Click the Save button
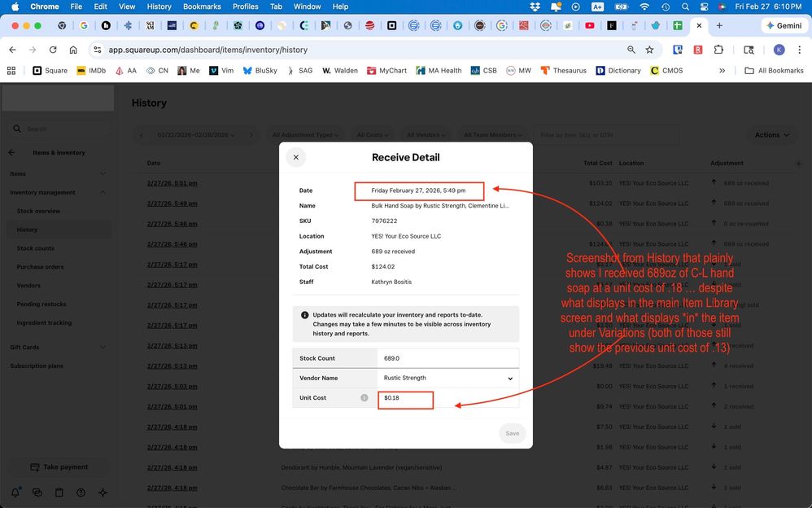 pyautogui.click(x=512, y=433)
